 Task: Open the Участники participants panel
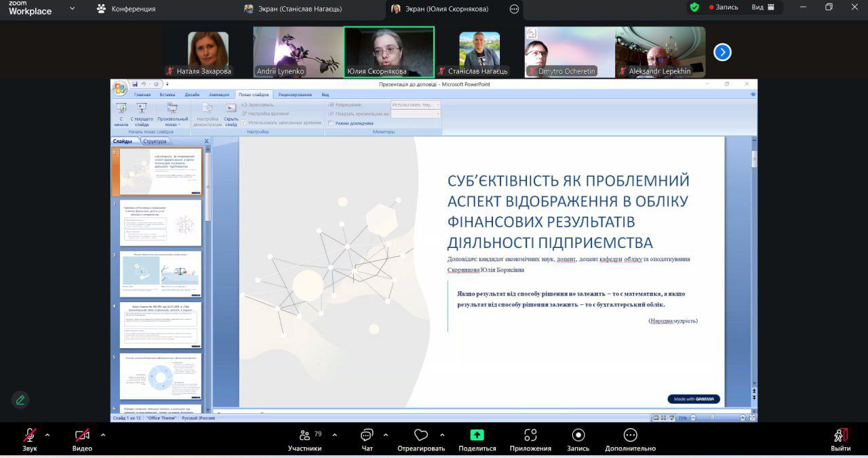[304, 435]
